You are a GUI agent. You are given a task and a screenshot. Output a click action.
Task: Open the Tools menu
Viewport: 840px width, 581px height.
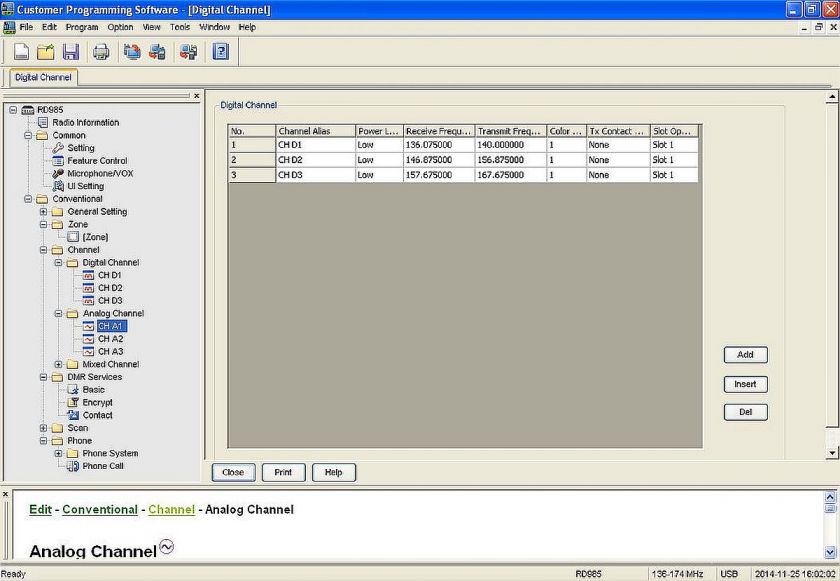(180, 27)
